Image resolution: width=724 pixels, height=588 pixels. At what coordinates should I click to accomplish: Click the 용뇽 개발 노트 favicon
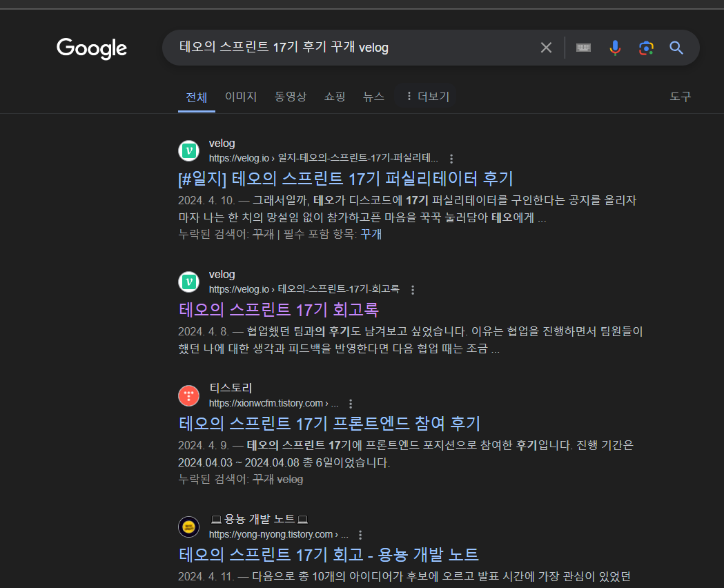189,527
